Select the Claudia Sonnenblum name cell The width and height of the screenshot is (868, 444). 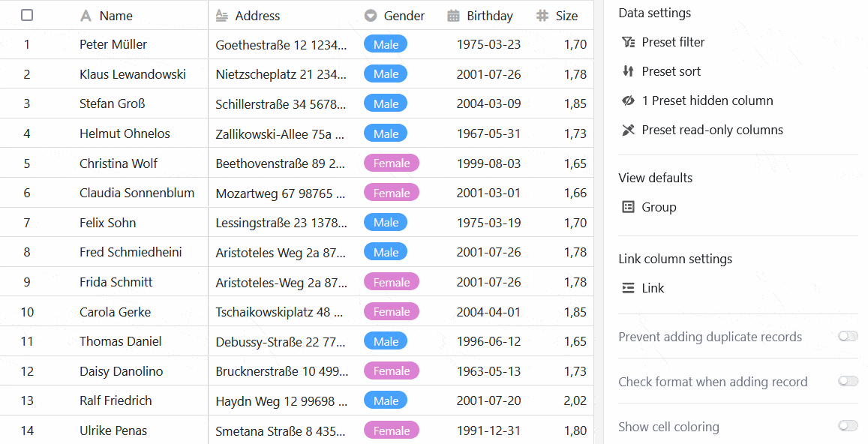[x=137, y=193]
